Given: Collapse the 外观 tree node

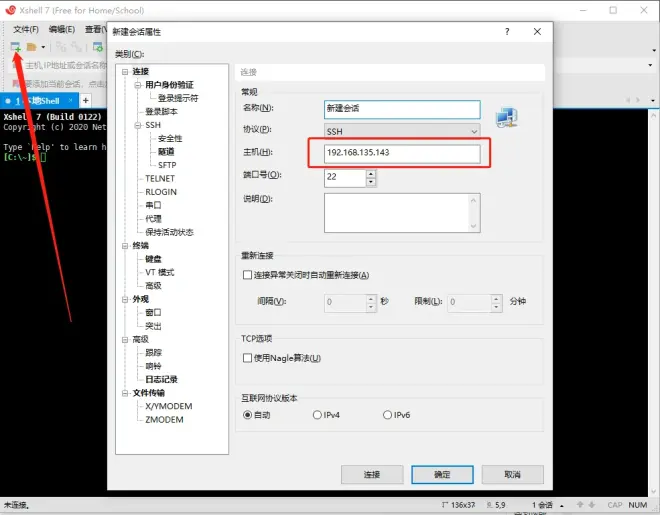Looking at the screenshot, I should 125,299.
